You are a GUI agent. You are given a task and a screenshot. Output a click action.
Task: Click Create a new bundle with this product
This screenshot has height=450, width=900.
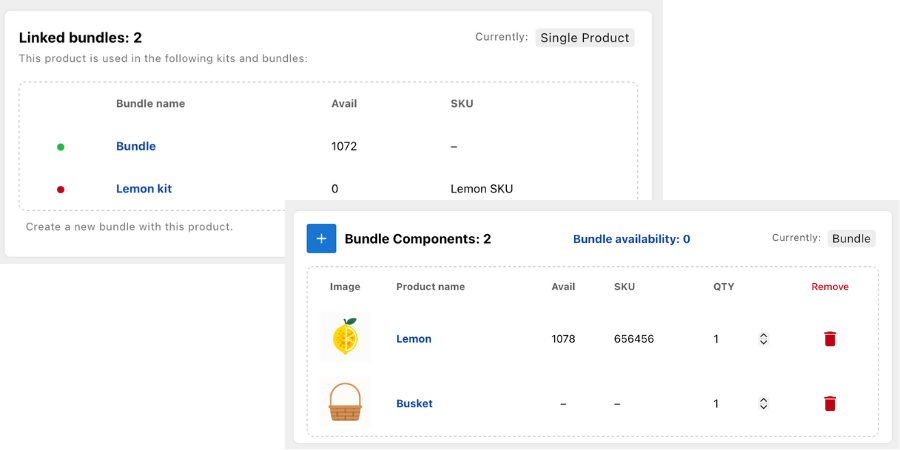[x=129, y=227]
